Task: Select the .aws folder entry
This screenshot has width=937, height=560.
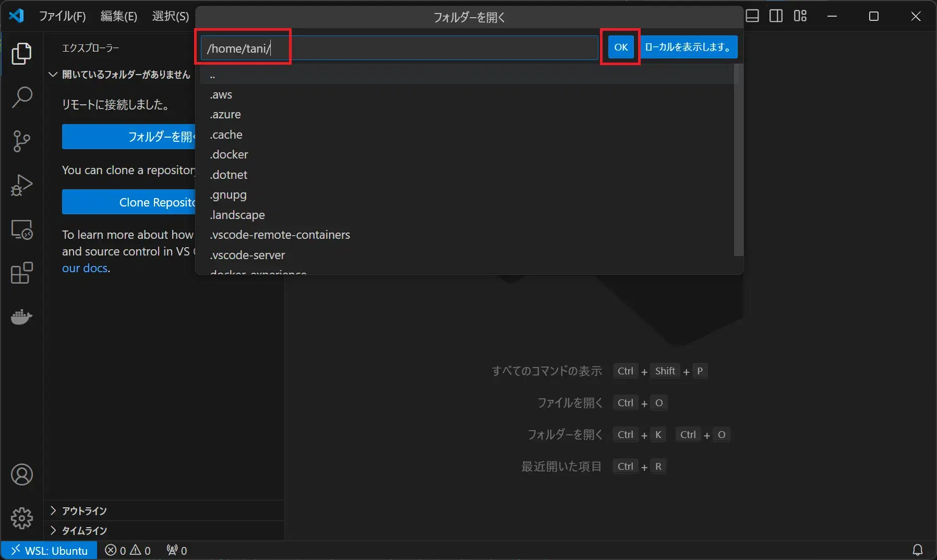Action: pyautogui.click(x=467, y=94)
